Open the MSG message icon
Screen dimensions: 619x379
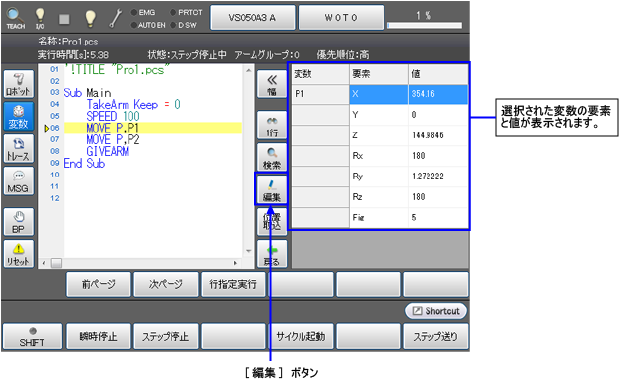19,181
